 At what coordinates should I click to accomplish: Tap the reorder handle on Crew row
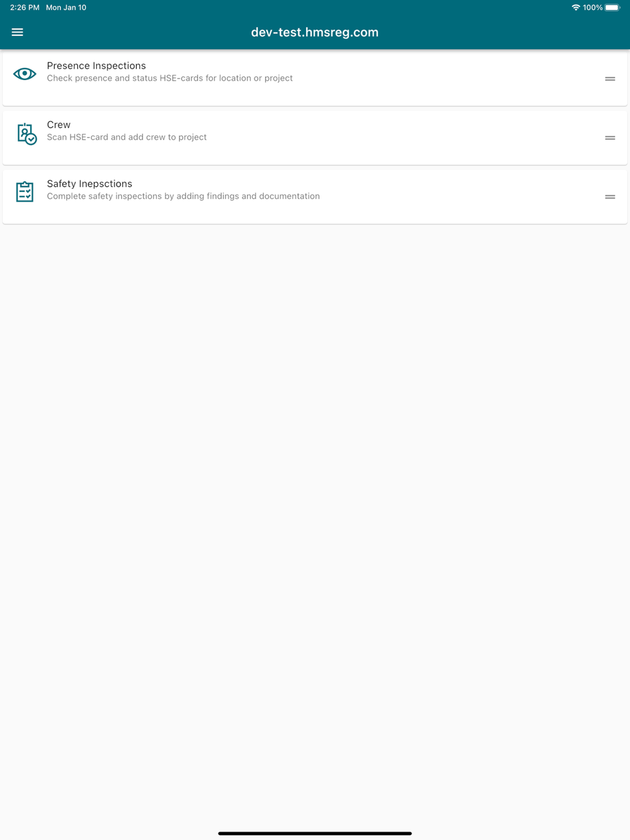(610, 138)
